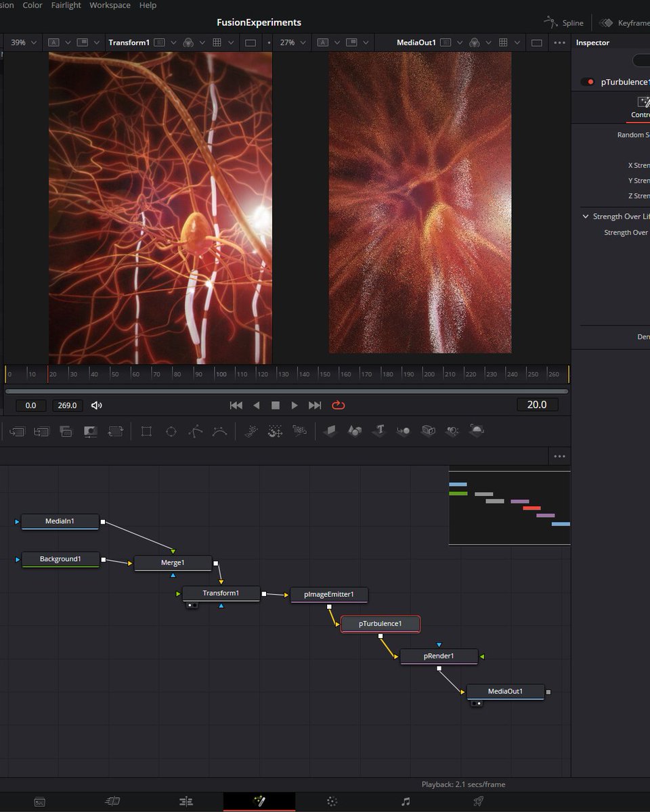Click the node navigator thumbnail
This screenshot has height=812, width=650.
509,507
